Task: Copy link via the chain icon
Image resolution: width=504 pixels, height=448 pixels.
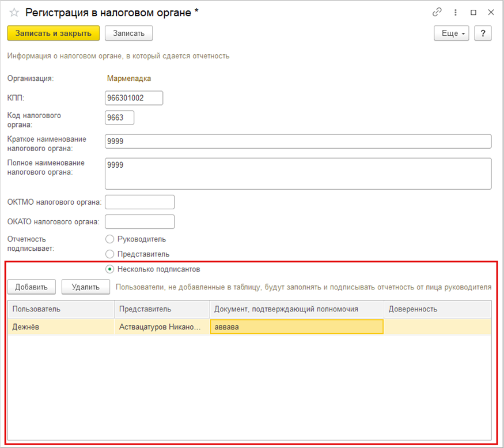Action: pyautogui.click(x=437, y=12)
